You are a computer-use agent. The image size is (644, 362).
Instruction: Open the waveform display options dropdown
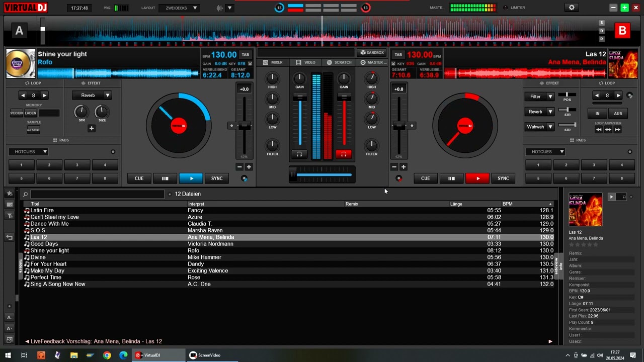230,8
